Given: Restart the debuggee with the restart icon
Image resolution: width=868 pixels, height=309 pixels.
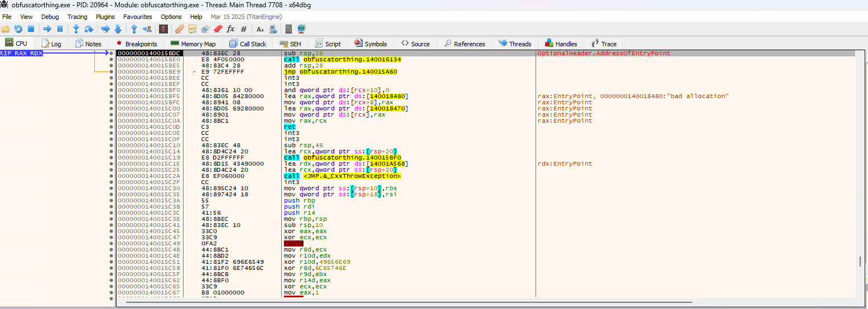Looking at the screenshot, I should coord(18,28).
